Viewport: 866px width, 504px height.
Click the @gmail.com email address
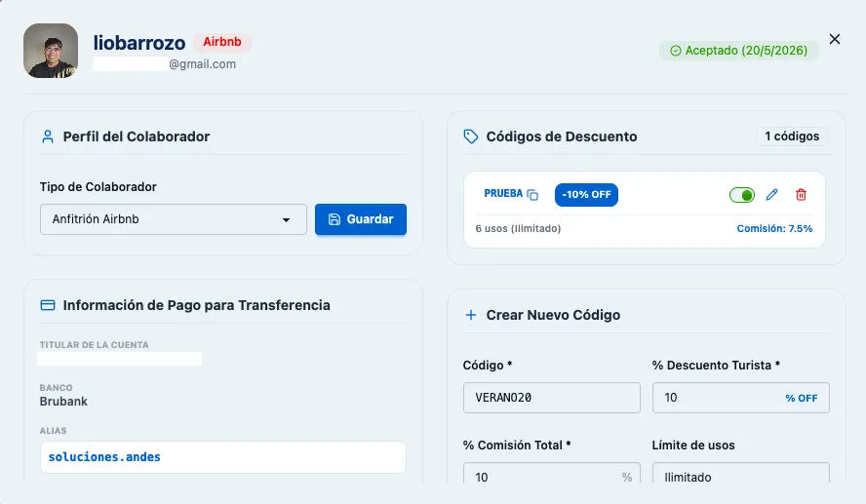point(165,64)
